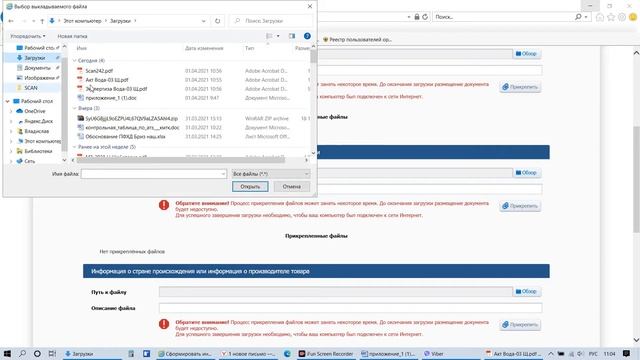The height and width of the screenshot is (360, 640).
Task: Select the Загрузки quick access folder
Action: point(34,58)
